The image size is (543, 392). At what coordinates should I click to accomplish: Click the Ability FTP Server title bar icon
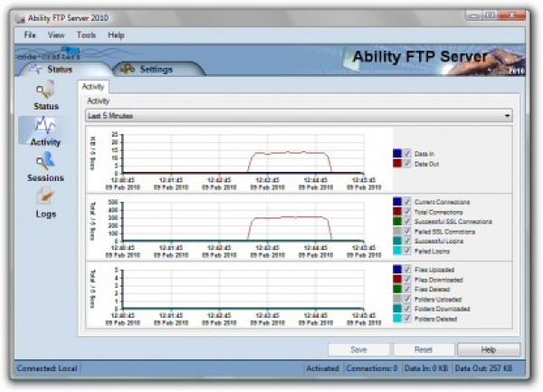(20, 16)
